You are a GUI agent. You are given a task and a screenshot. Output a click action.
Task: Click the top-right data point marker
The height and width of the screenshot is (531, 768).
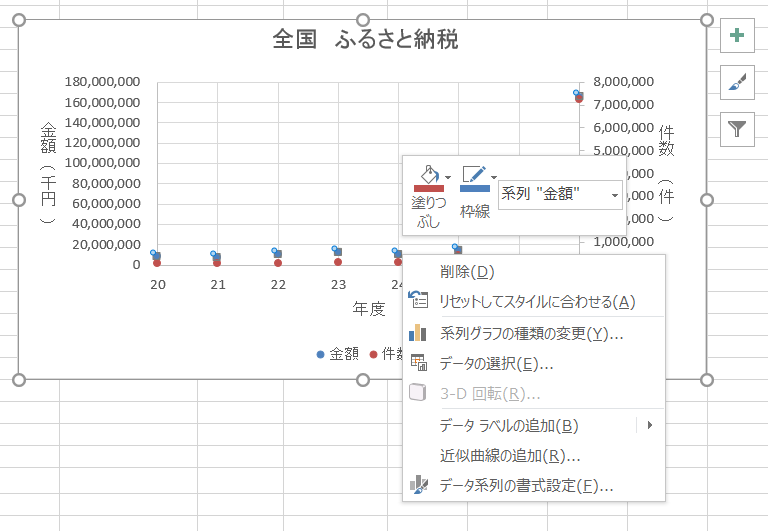coord(578,96)
